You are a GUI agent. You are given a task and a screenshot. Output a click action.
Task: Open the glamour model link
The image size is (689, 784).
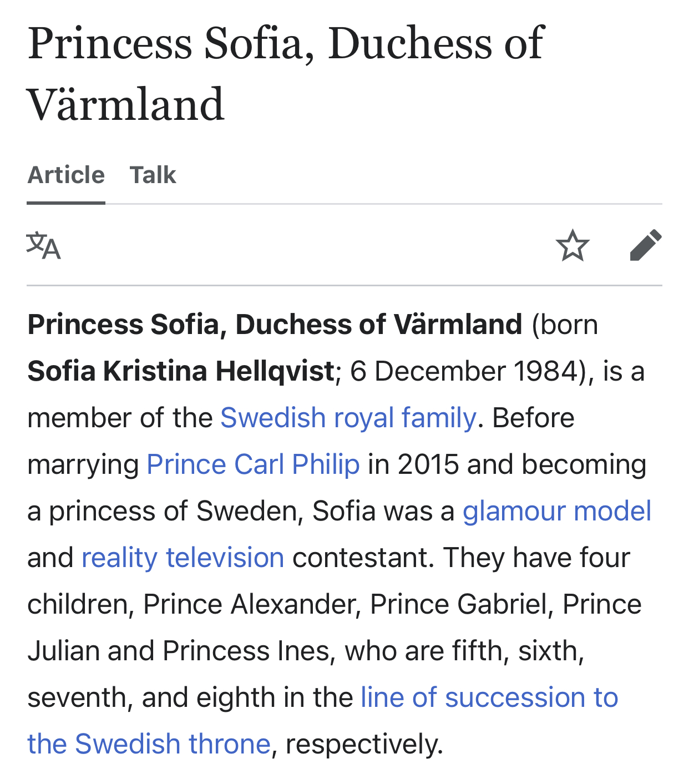[x=556, y=511]
